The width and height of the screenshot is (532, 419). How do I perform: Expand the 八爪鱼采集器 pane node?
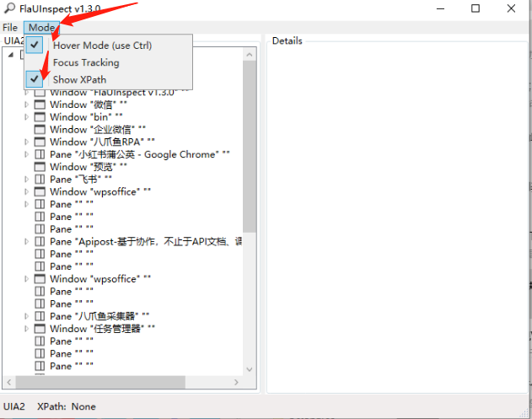[26, 316]
